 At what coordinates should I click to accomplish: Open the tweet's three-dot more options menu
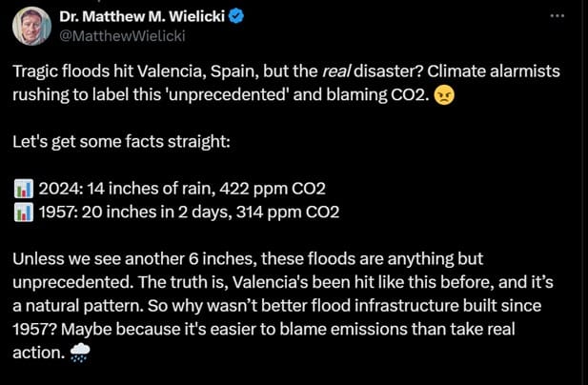558,16
